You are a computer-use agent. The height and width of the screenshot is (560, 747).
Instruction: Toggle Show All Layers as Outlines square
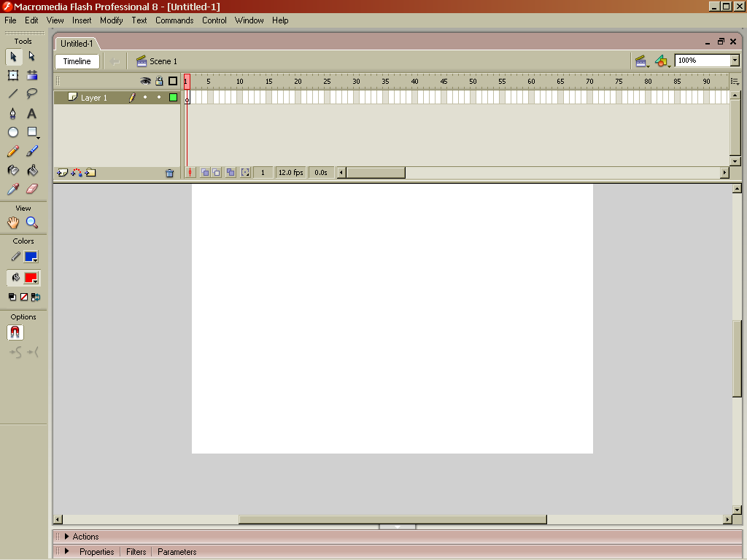[x=173, y=82]
